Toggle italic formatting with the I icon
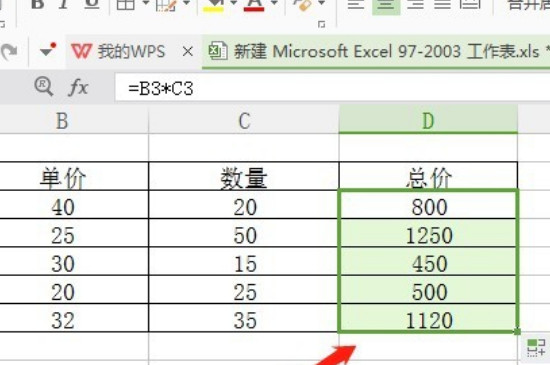 (x=63, y=4)
